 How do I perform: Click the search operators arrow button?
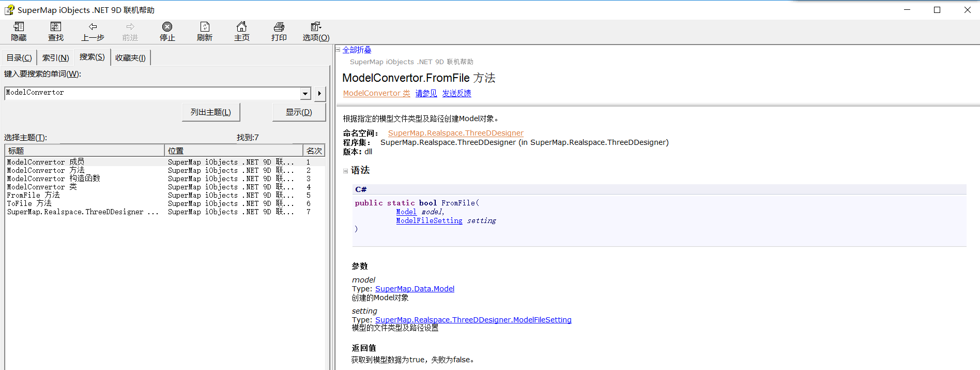click(x=320, y=94)
